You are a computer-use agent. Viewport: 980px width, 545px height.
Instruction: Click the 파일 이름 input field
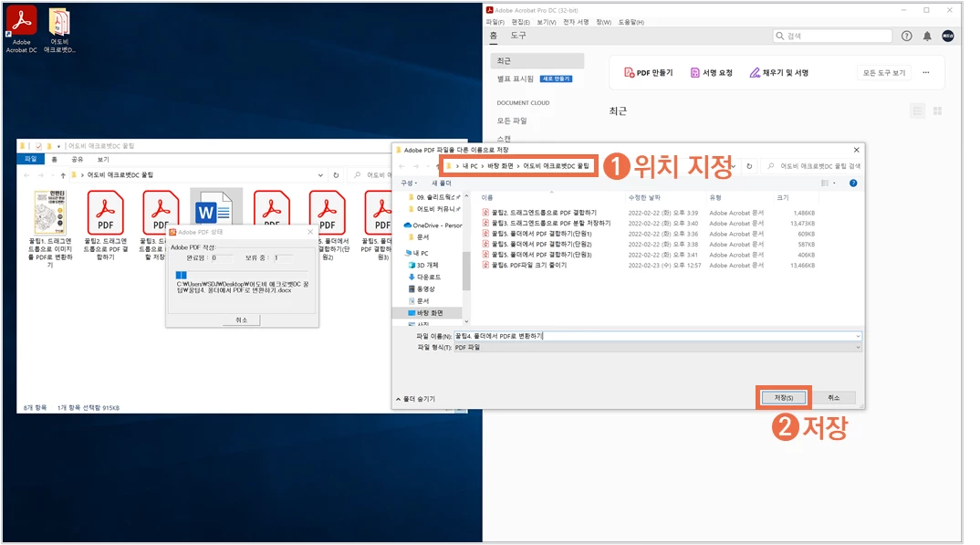[657, 336]
